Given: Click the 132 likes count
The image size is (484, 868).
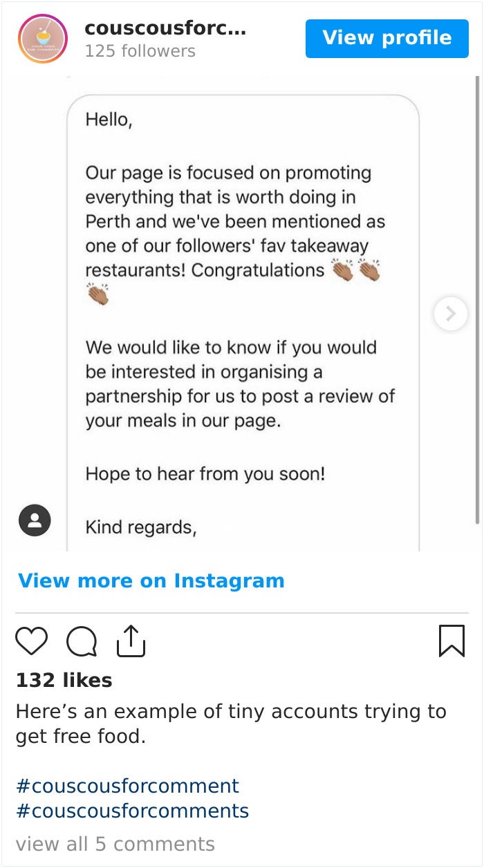Looking at the screenshot, I should coord(64,680).
